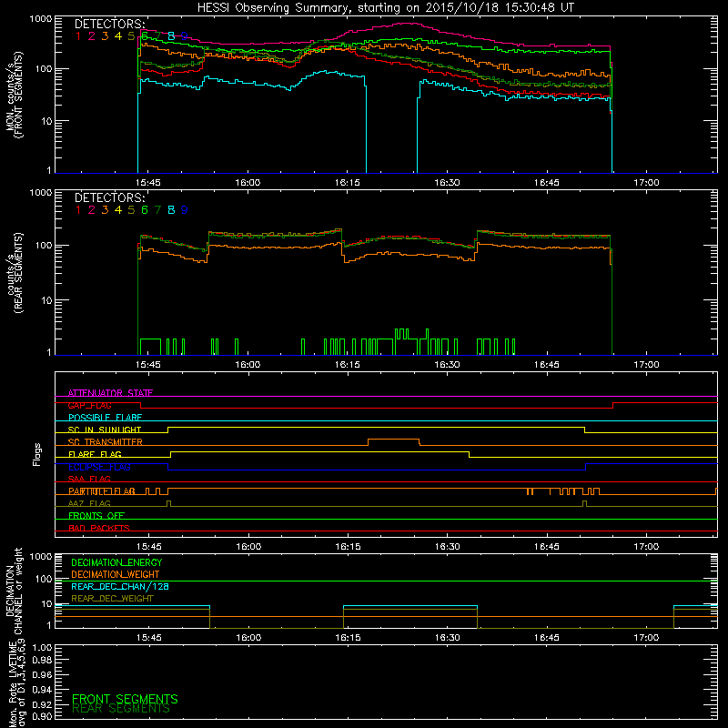Click detector 1 legend number in front segments panel
The image size is (728, 728).
pyautogui.click(x=78, y=35)
